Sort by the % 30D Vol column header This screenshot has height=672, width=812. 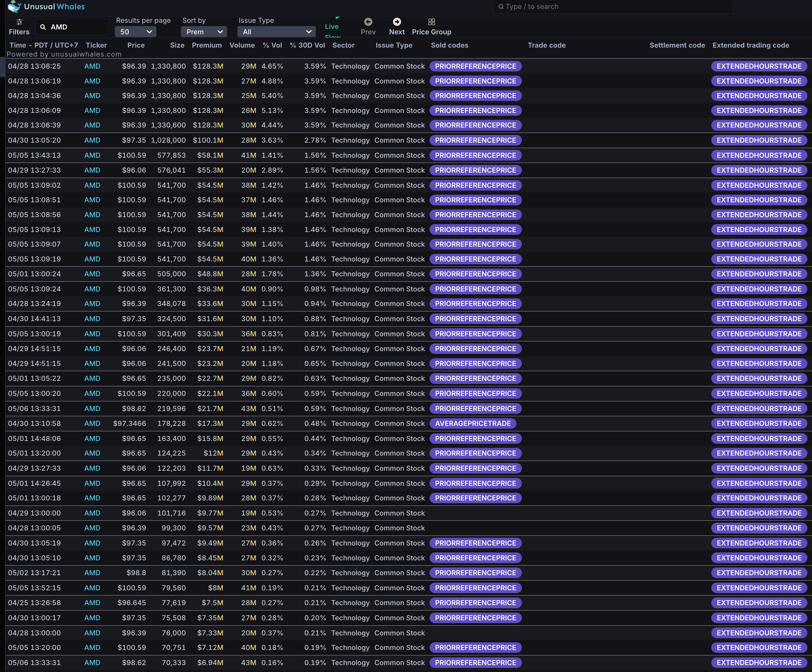pos(307,45)
